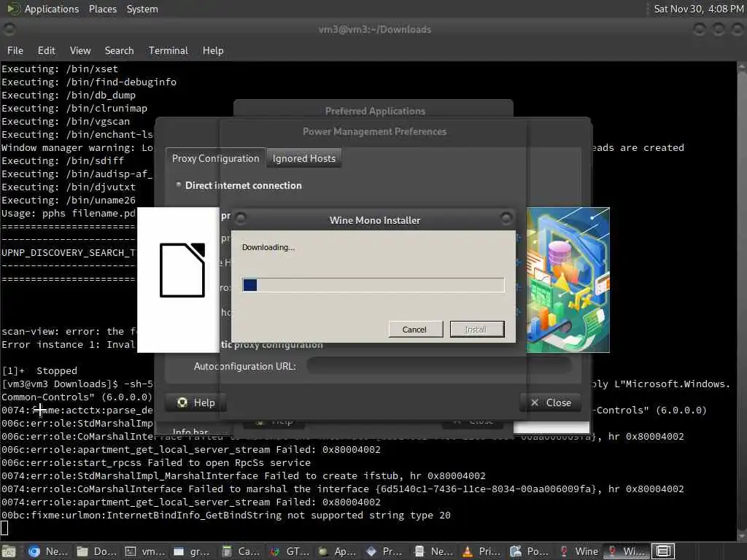Image resolution: width=747 pixels, height=560 pixels.
Task: Cancel the Wine Mono download
Action: pos(415,329)
